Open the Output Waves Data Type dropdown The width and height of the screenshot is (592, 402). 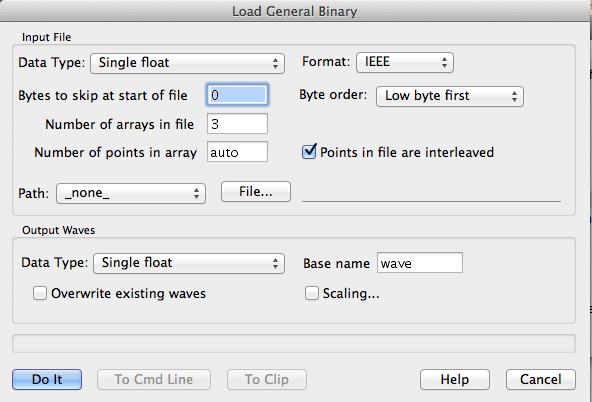point(189,263)
